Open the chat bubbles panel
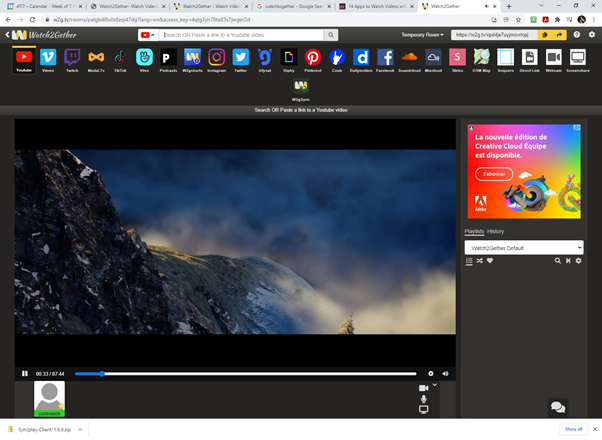 (558, 407)
